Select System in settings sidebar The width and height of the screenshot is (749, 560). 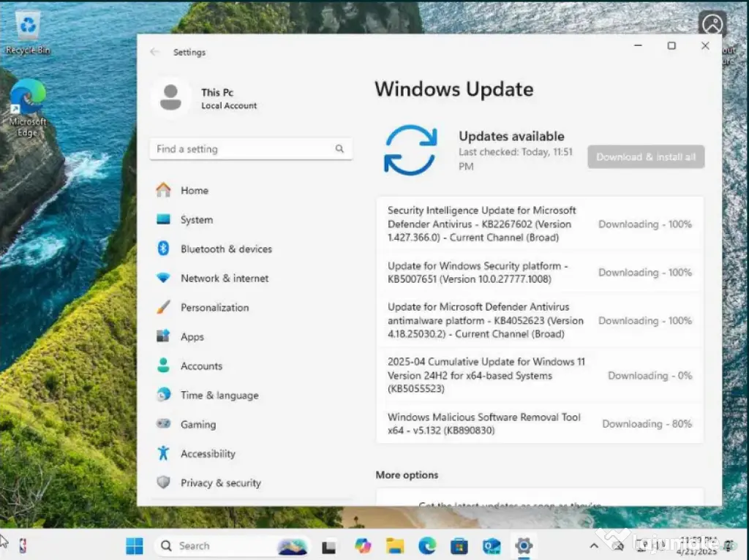196,220
